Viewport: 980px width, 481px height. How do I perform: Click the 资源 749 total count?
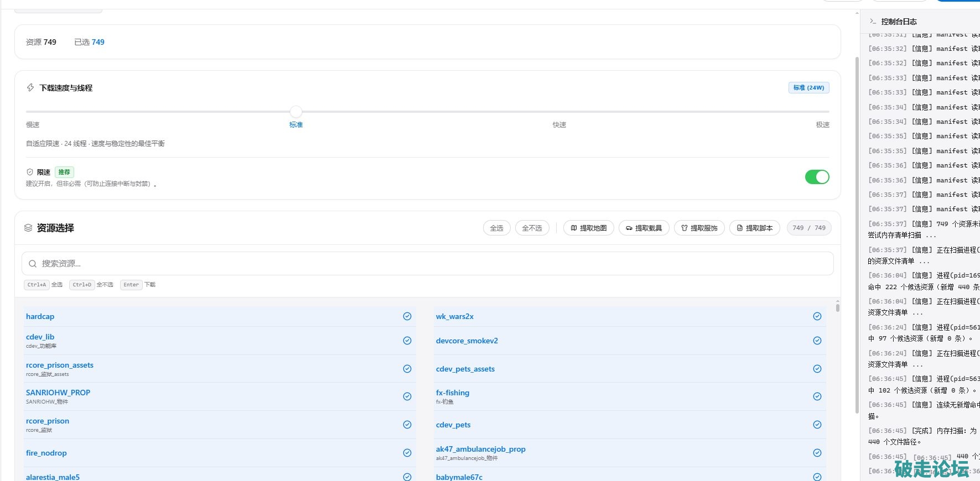click(x=41, y=42)
